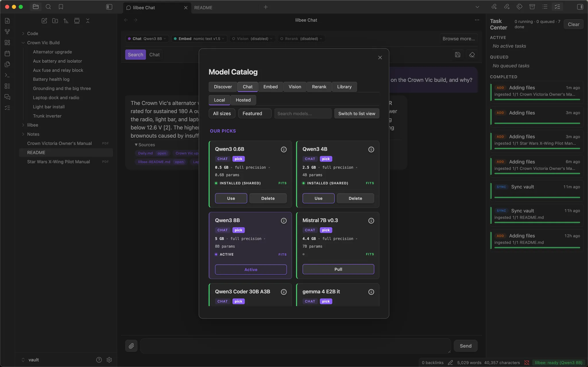The height and width of the screenshot is (367, 588).
Task: Collapse the Sources disclosure triangle
Action: click(136, 145)
